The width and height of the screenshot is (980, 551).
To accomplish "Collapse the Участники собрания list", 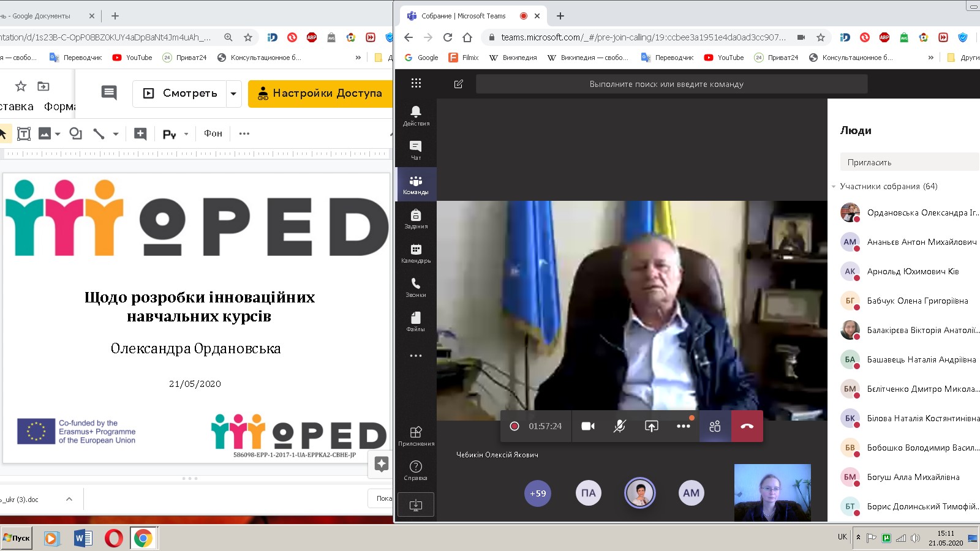I will click(x=834, y=187).
